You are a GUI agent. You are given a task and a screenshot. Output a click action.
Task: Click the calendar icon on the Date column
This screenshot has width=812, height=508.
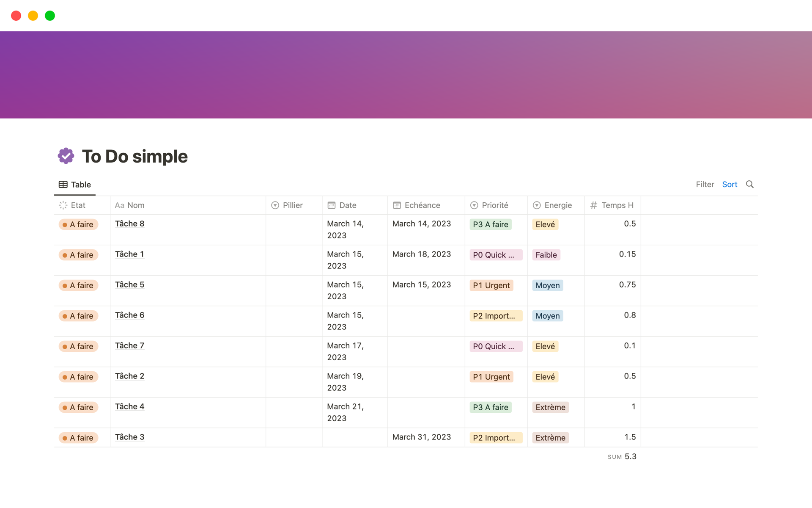332,205
